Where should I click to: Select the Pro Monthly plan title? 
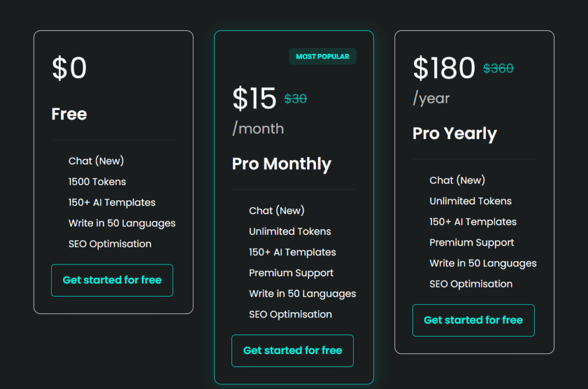pos(281,164)
